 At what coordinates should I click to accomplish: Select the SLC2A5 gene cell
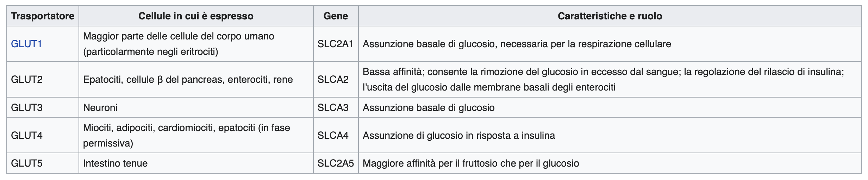[x=336, y=163]
